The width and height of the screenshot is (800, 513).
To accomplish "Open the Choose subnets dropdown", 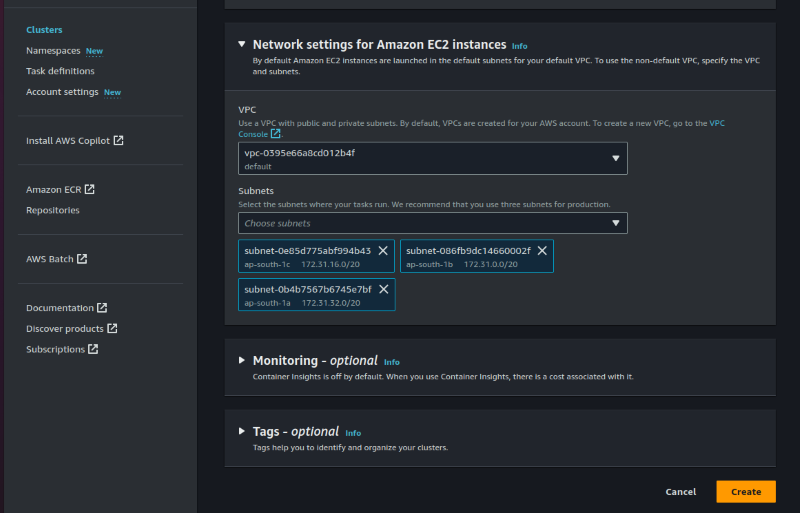I will pos(432,223).
